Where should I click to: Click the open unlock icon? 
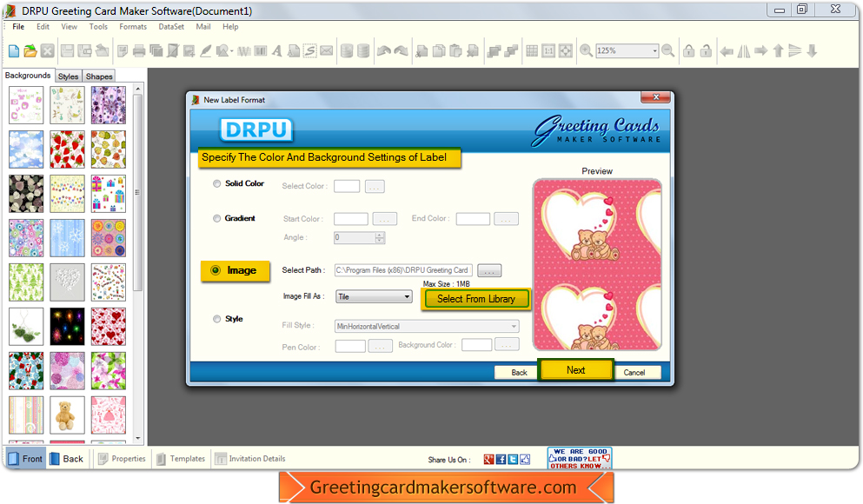click(706, 51)
